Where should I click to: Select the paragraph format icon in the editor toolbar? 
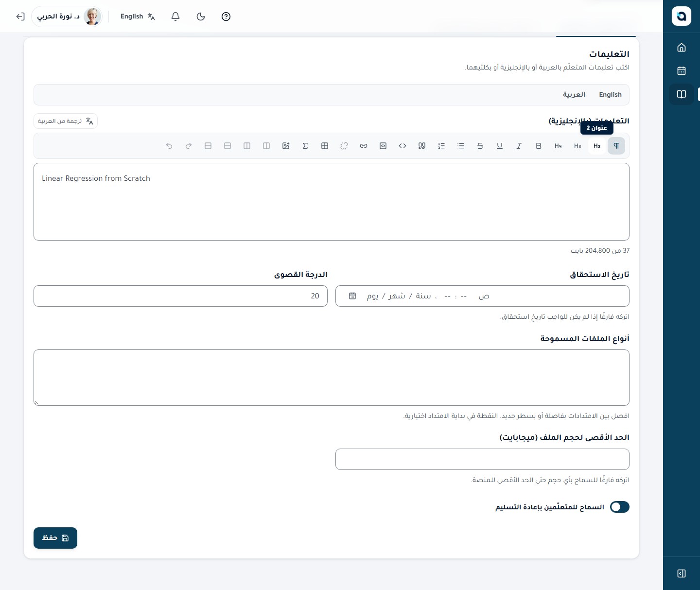coord(616,146)
